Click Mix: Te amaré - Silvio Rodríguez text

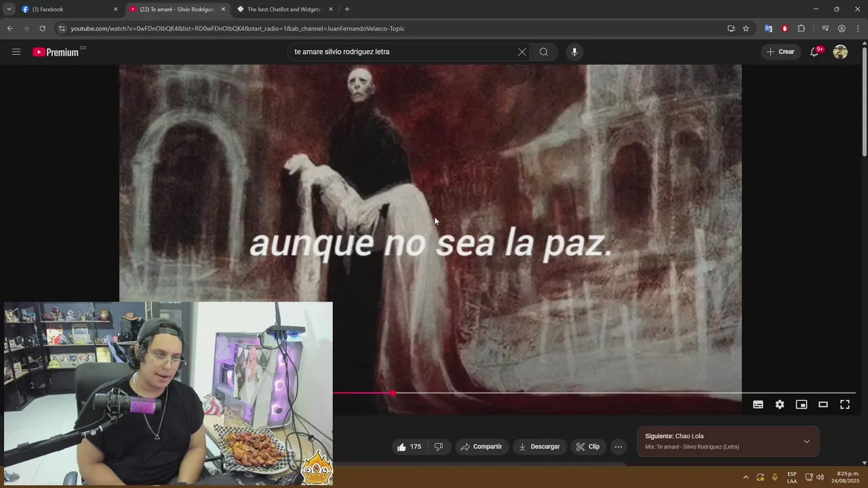(x=692, y=447)
